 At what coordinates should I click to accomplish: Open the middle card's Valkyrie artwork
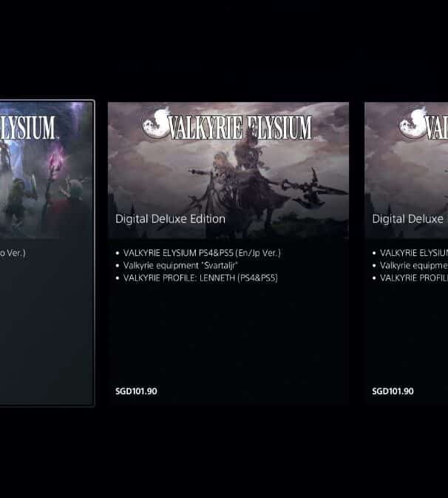point(228,170)
